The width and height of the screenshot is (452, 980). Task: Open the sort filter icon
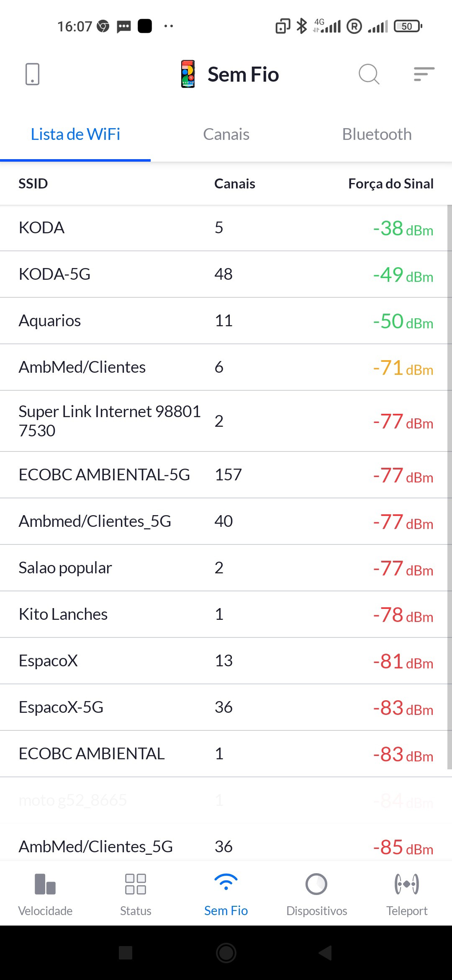pyautogui.click(x=424, y=74)
